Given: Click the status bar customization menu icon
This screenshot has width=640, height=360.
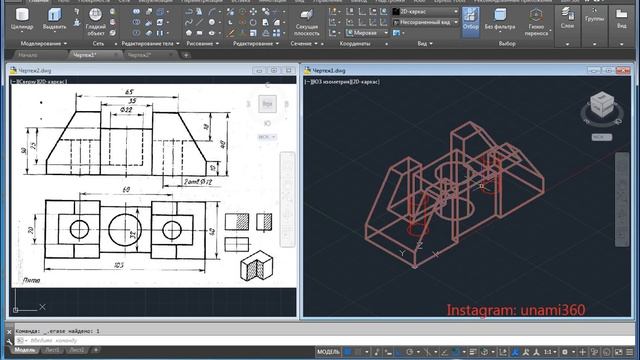Looking at the screenshot, I should coord(629,352).
